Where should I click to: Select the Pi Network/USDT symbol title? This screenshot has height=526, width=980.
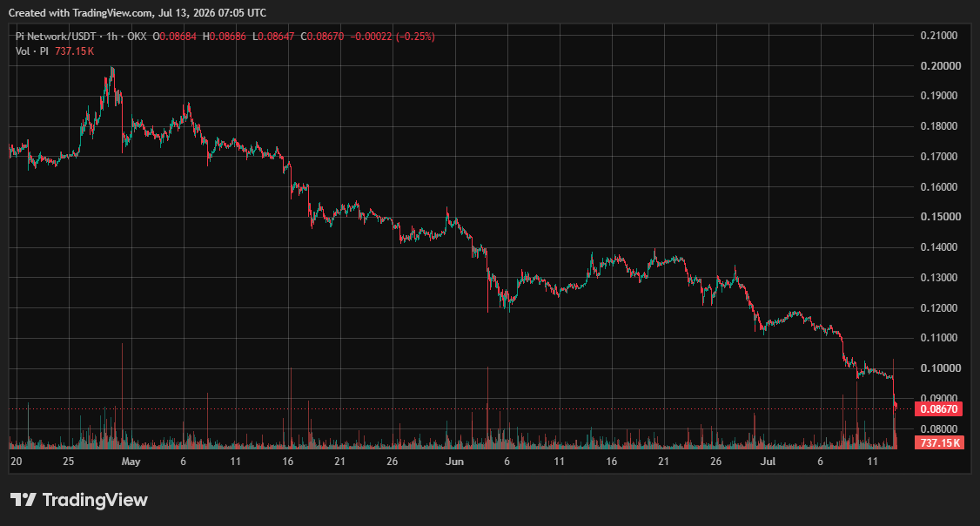coord(56,37)
